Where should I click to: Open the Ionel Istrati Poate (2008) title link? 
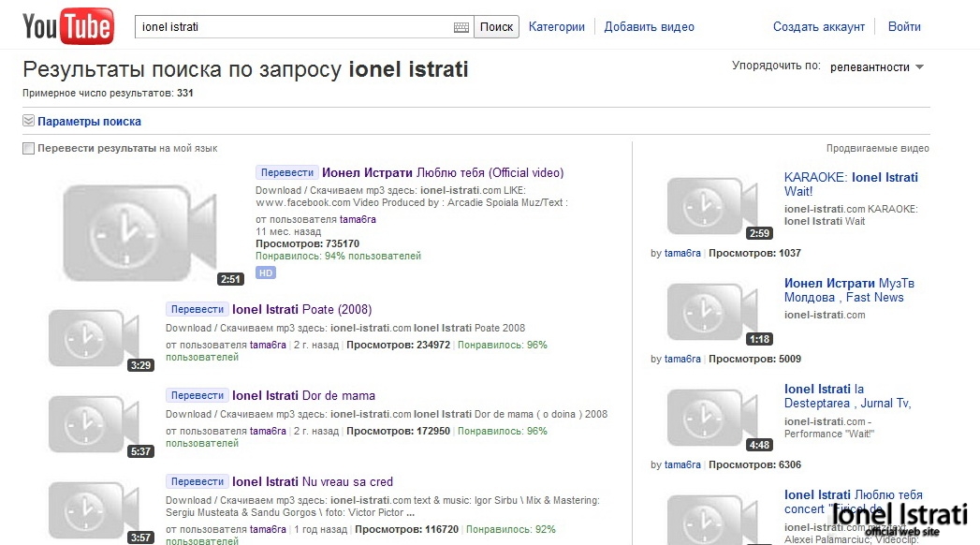coord(301,309)
